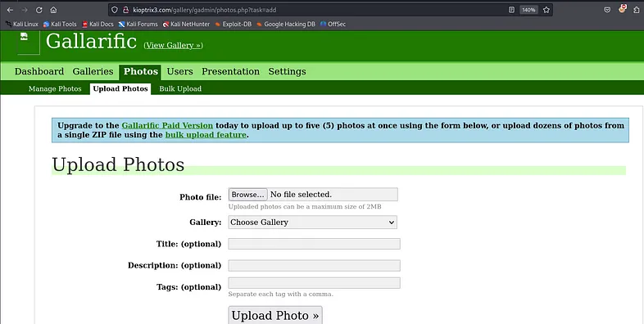Follow the Gallarific Paid Version link
Screen dimensions: 644x324
167,125
